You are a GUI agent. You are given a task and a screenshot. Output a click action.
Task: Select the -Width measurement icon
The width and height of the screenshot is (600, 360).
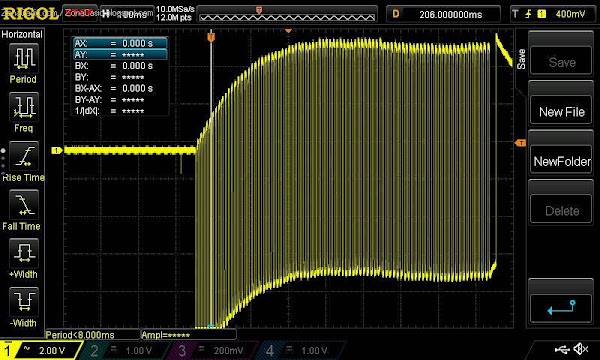(x=23, y=302)
